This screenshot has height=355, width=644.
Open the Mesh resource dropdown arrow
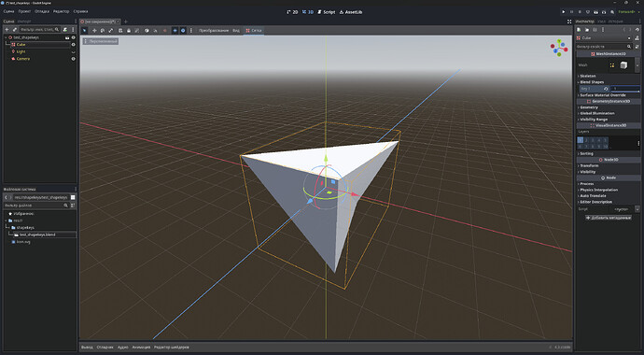[x=637, y=64]
